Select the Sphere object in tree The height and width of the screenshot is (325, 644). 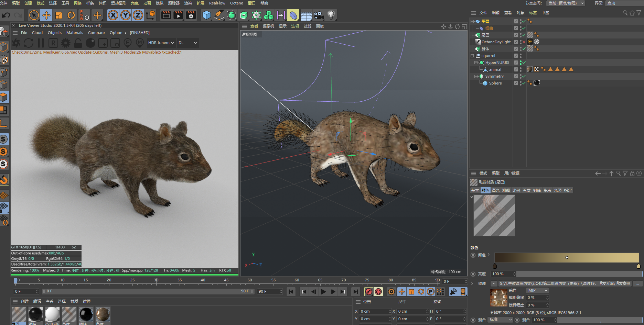tap(495, 83)
